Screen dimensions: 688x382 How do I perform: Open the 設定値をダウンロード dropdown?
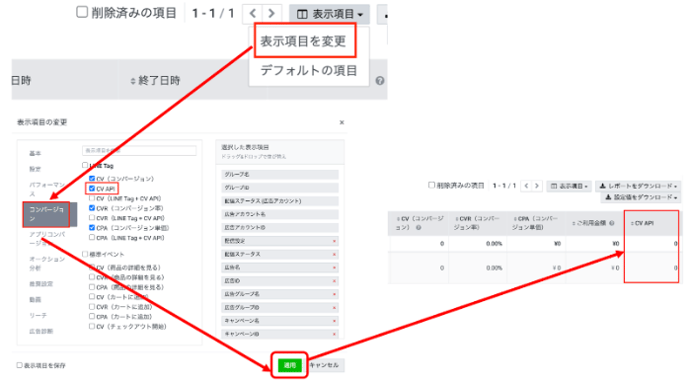641,197
